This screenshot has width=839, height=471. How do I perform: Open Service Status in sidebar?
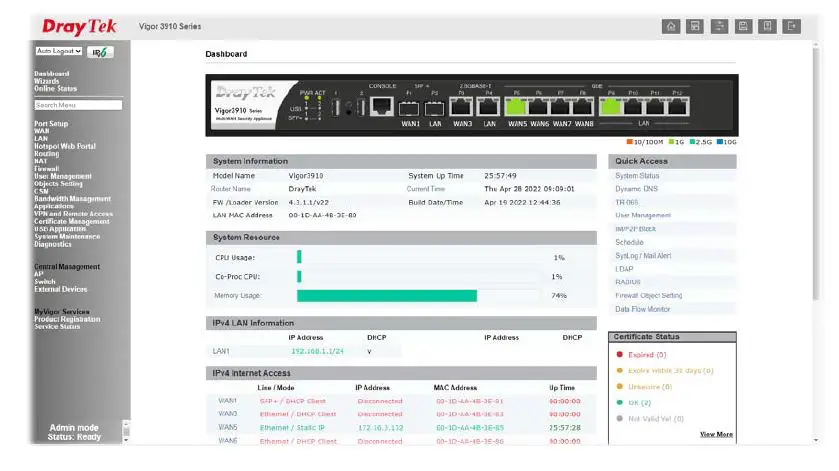tap(57, 326)
